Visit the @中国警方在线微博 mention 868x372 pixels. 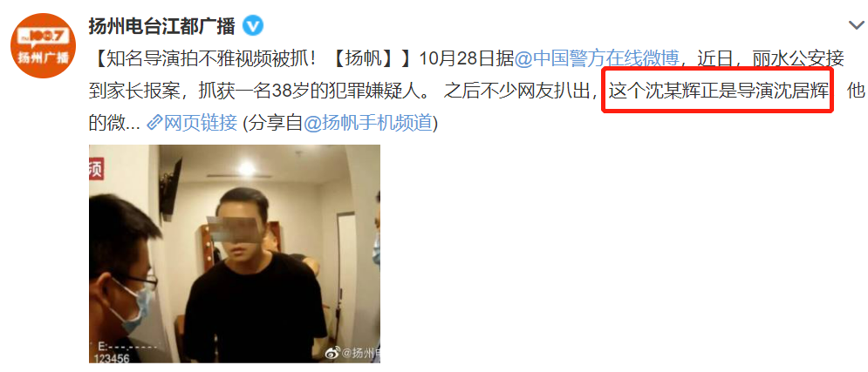pos(597,58)
